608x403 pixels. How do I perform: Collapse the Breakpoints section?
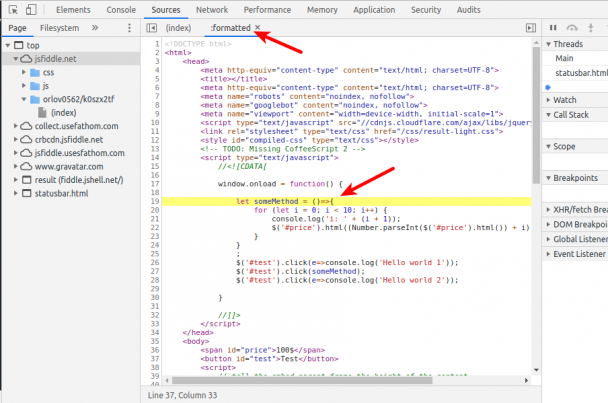tap(548, 178)
